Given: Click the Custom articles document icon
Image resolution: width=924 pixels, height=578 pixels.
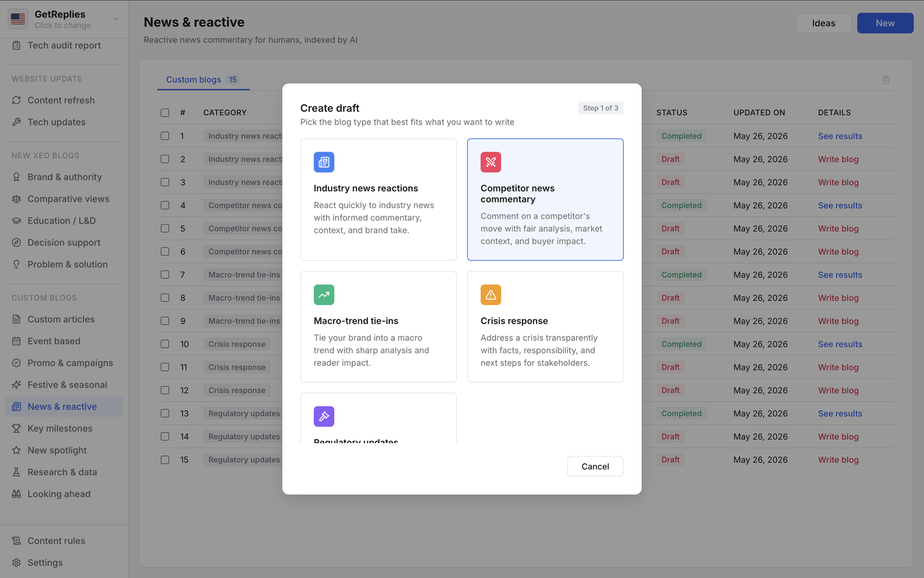Looking at the screenshot, I should pos(17,319).
